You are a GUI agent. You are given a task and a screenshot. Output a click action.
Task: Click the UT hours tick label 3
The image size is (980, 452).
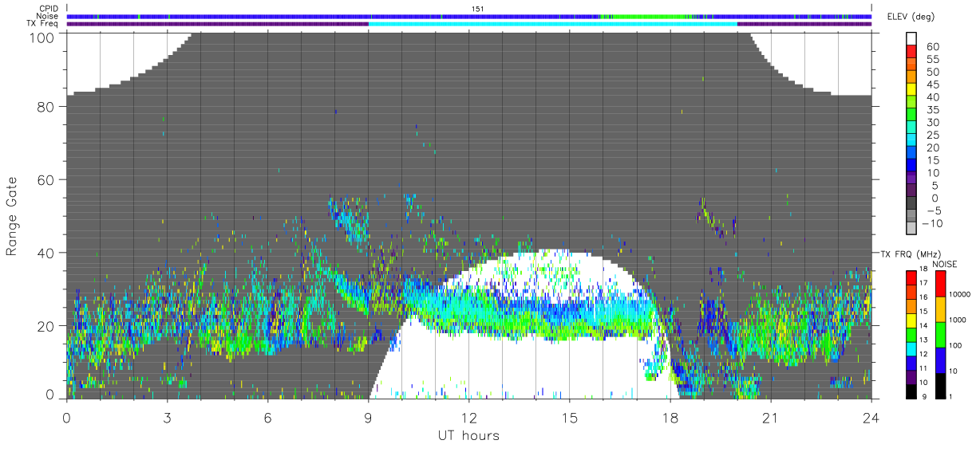(167, 417)
